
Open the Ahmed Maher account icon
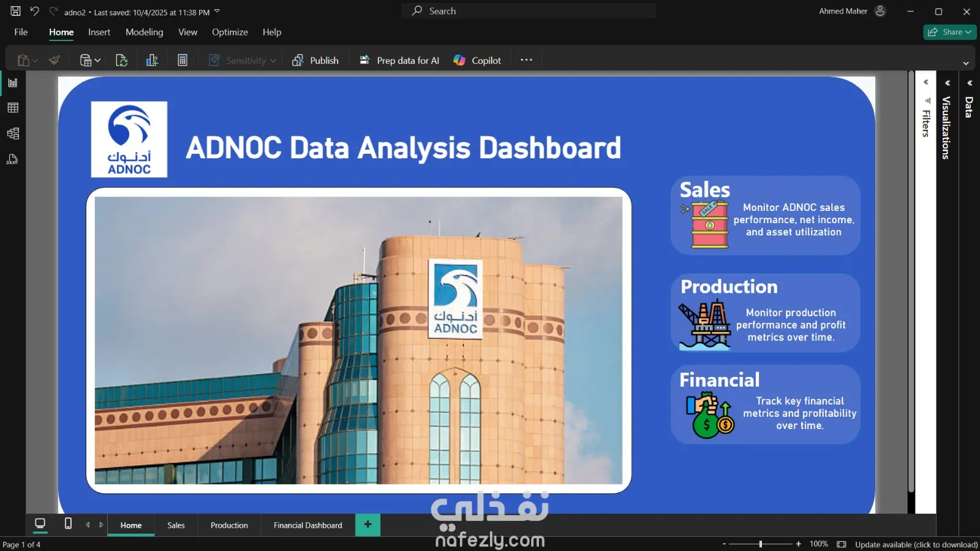click(x=880, y=11)
